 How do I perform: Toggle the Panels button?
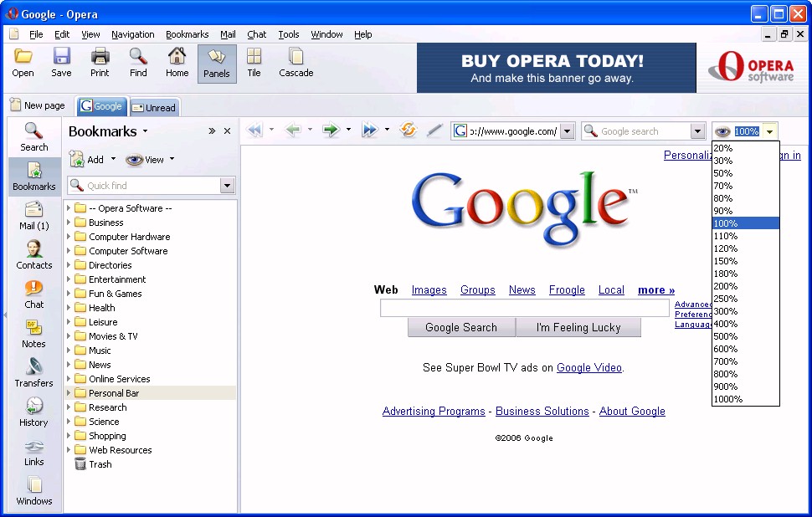217,64
